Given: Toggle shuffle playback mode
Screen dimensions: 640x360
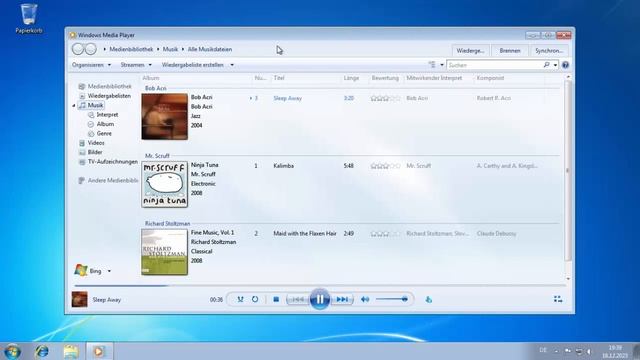Looking at the screenshot, I should coord(240,299).
